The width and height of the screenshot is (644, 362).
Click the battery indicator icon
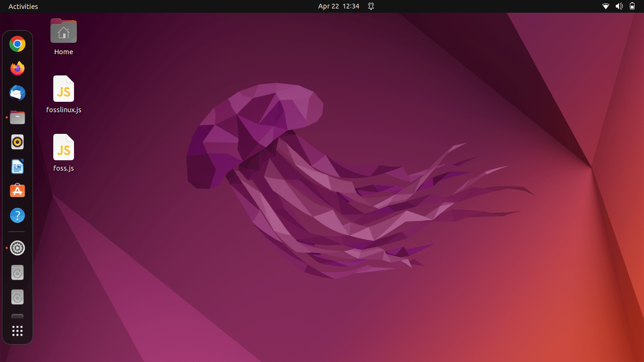coord(632,6)
